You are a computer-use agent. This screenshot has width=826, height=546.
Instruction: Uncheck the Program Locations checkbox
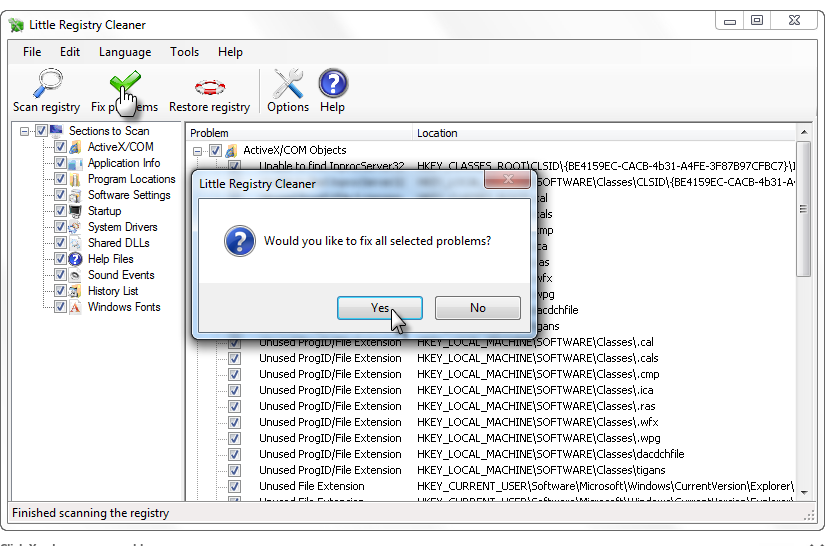[60, 179]
